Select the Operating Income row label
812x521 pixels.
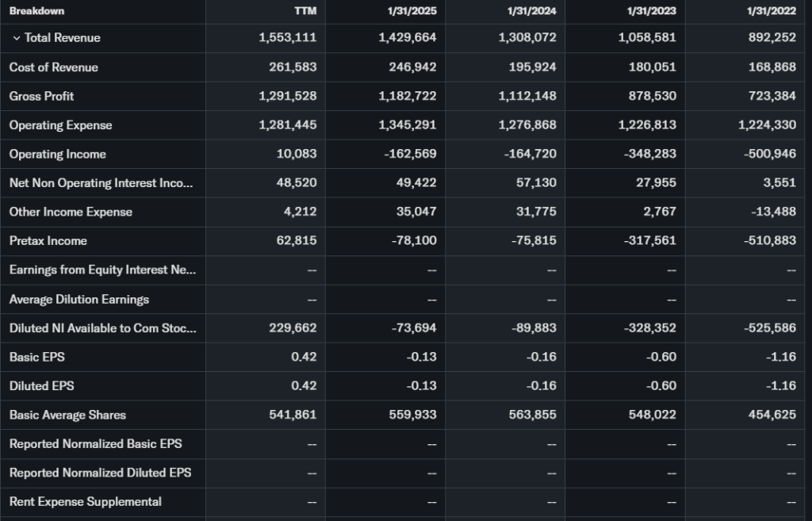tap(58, 154)
